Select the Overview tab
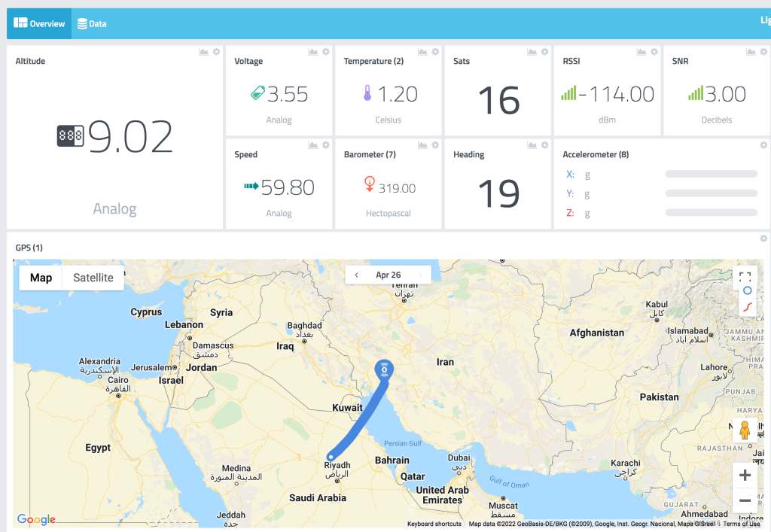 coord(40,24)
